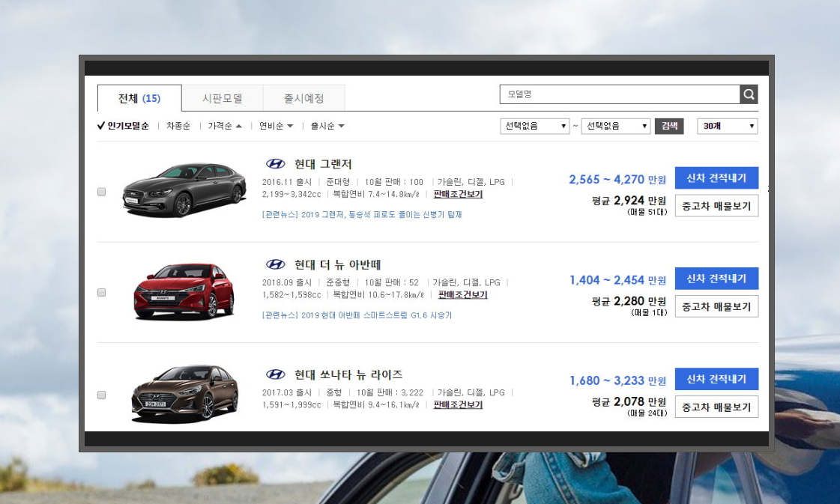Screen dimensions: 840x504
Task: Select 차종순 sorting option
Action: (178, 126)
